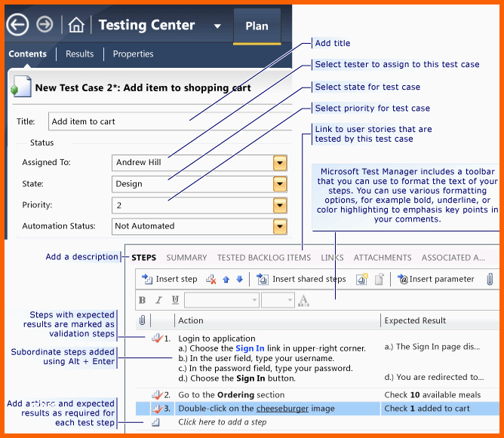504x438 pixels.
Task: Click Insert shared steps button
Action: 301,279
